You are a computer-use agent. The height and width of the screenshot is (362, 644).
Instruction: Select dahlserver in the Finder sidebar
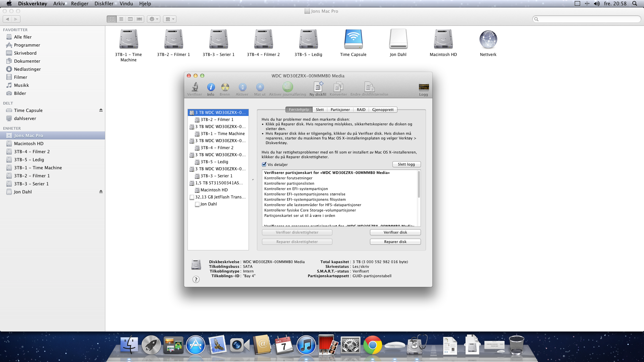[52, 118]
